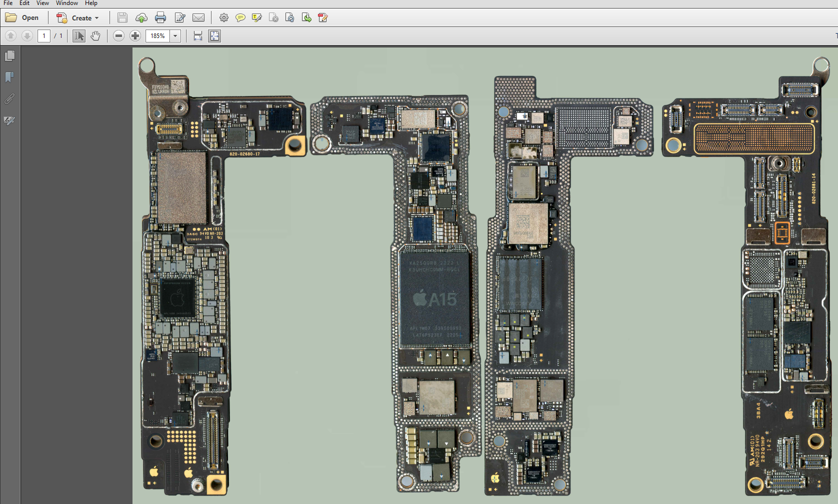Click the Open file button
Screen dimensions: 838x504
coord(22,18)
